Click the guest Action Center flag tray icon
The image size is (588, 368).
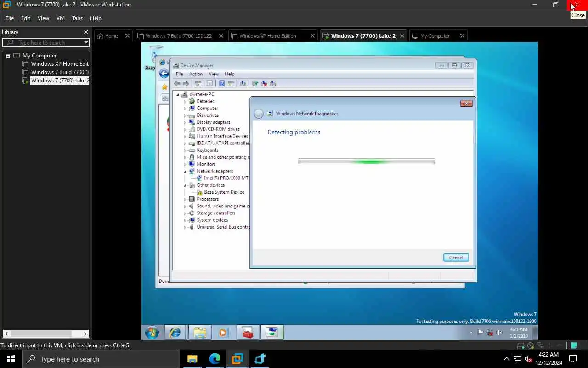[x=481, y=333]
